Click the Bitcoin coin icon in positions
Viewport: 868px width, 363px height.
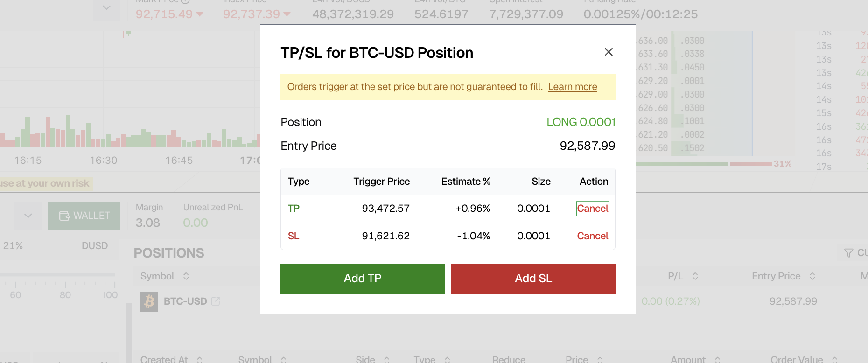point(149,301)
